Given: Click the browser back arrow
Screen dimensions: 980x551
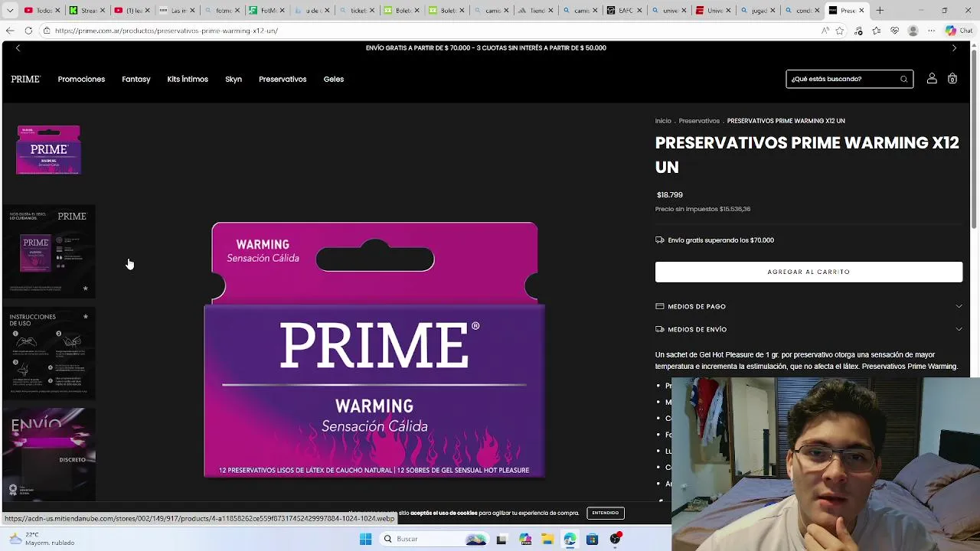Looking at the screenshot, I should 10,31.
